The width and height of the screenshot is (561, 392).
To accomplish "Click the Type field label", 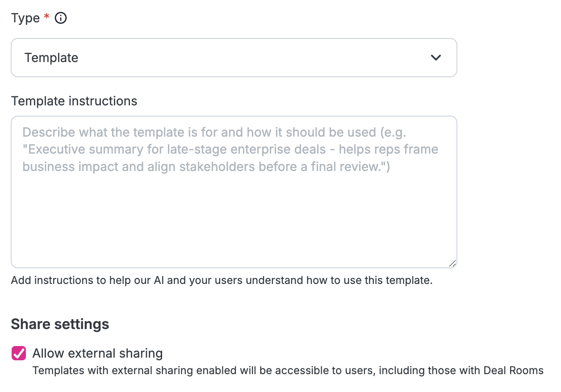I will click(x=25, y=18).
